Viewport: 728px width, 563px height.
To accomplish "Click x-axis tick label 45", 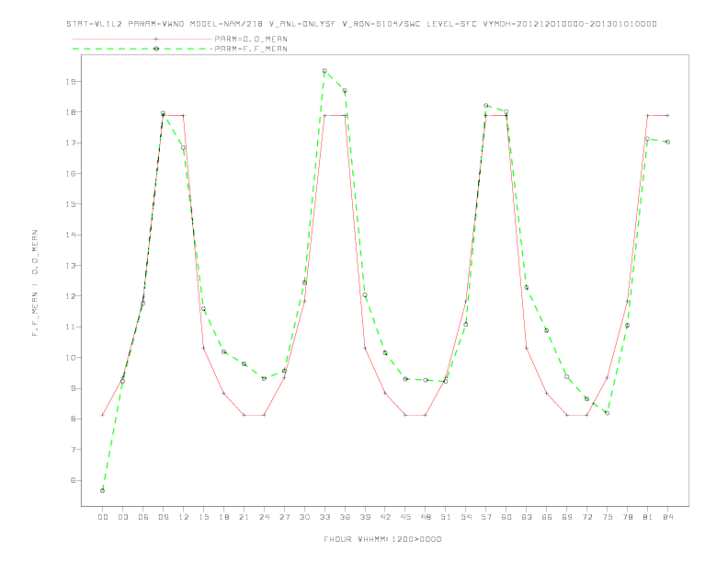I will click(405, 517).
